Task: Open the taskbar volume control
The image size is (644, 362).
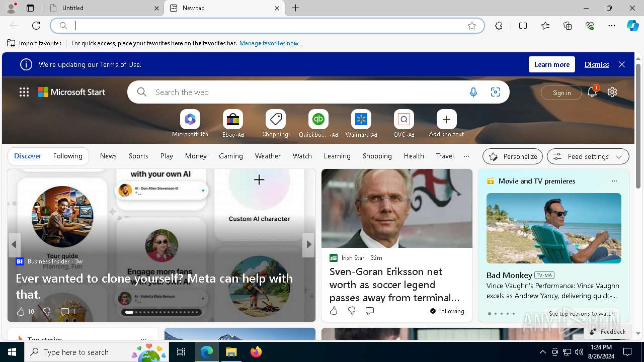Action: click(x=579, y=352)
